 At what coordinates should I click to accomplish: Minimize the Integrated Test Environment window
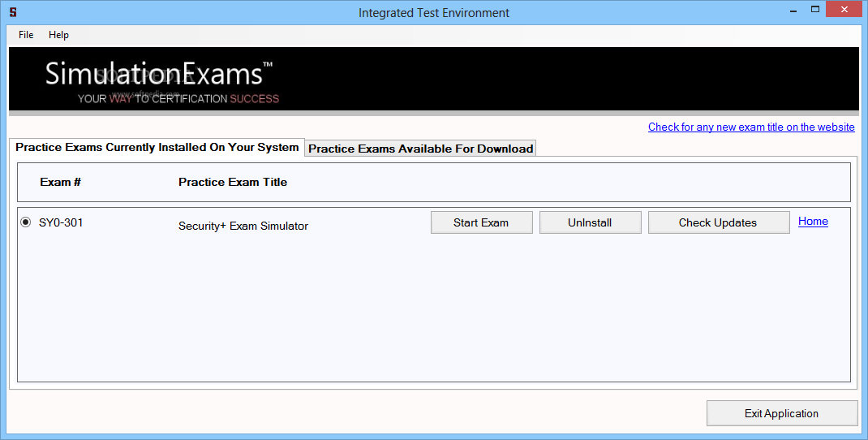pyautogui.click(x=793, y=10)
